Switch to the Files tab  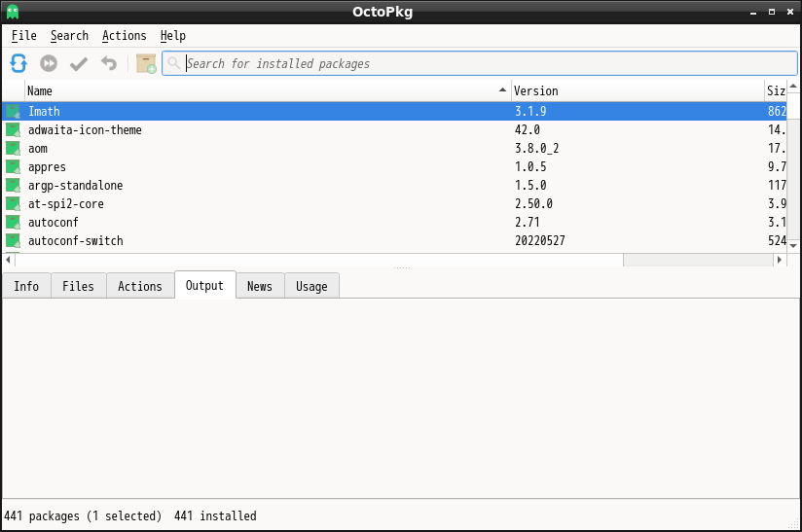78,286
